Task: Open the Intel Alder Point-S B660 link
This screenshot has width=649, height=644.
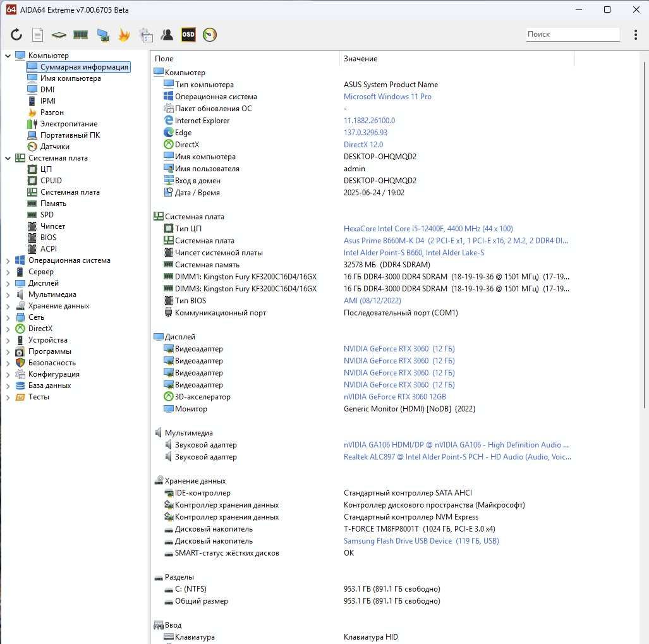Action: (x=413, y=253)
